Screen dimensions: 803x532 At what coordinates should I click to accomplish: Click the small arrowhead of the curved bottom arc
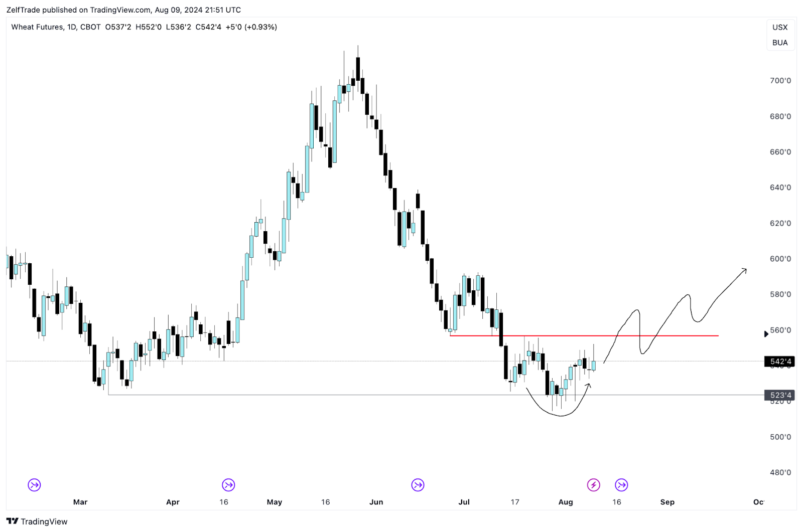point(589,385)
